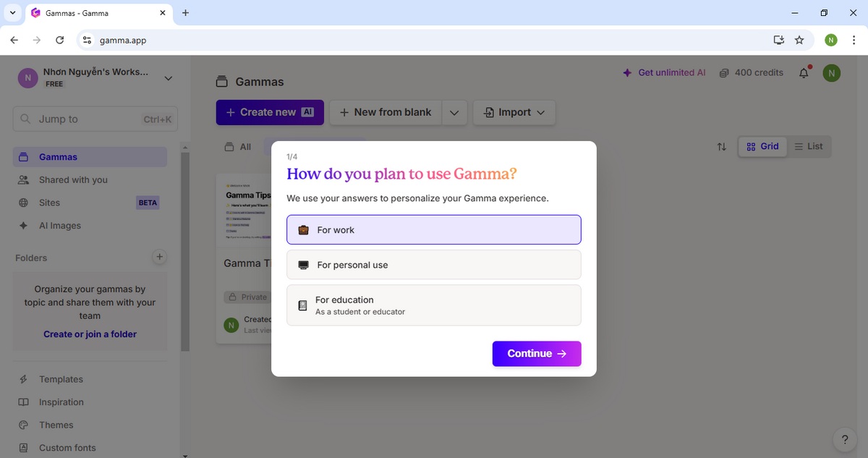
Task: Open a new browser tab
Action: (x=186, y=13)
